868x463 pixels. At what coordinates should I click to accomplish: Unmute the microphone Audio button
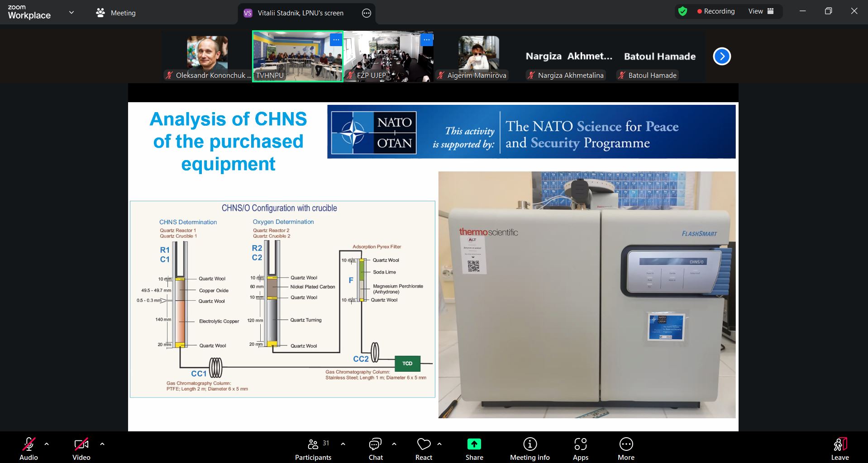[x=29, y=449]
